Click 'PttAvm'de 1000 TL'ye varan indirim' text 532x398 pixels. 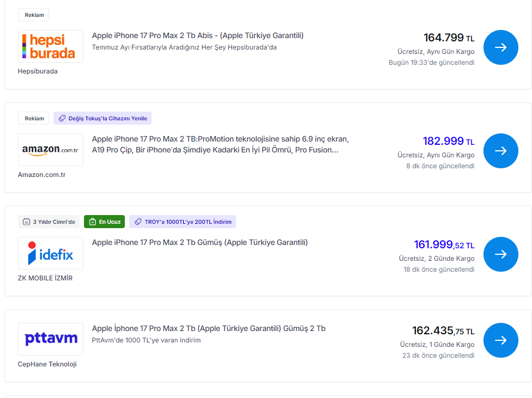[146, 340]
